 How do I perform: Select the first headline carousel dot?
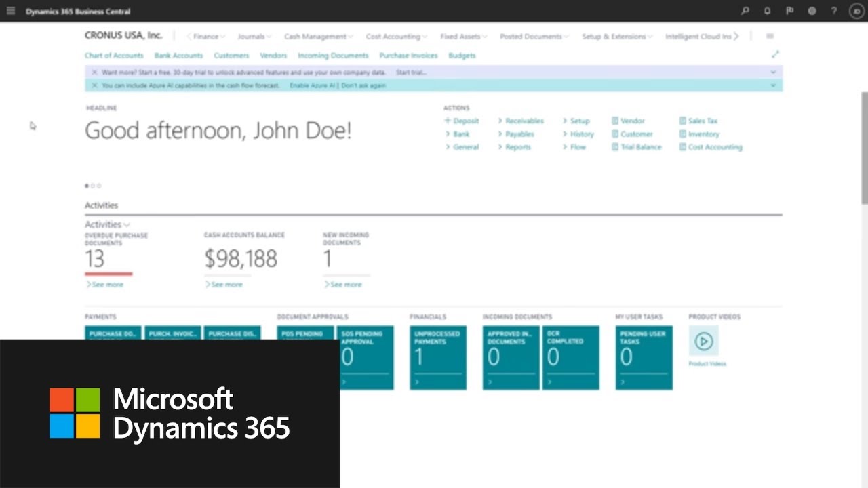[87, 186]
